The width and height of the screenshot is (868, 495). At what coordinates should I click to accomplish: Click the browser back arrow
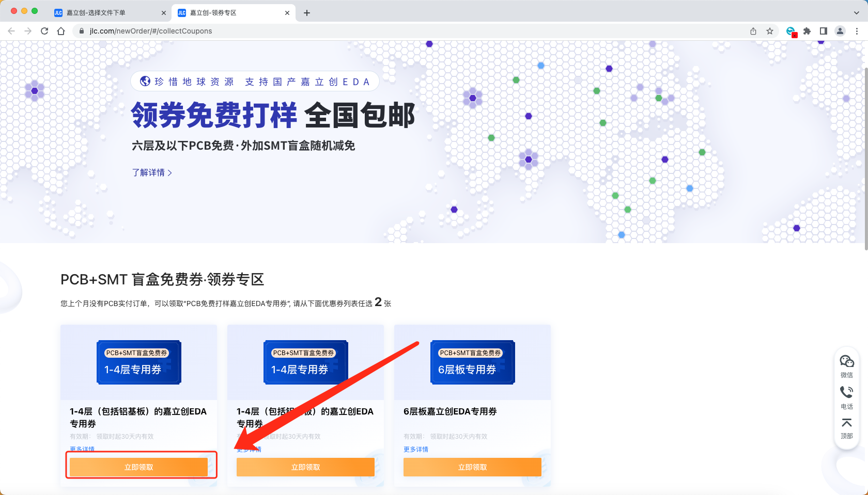(x=11, y=31)
